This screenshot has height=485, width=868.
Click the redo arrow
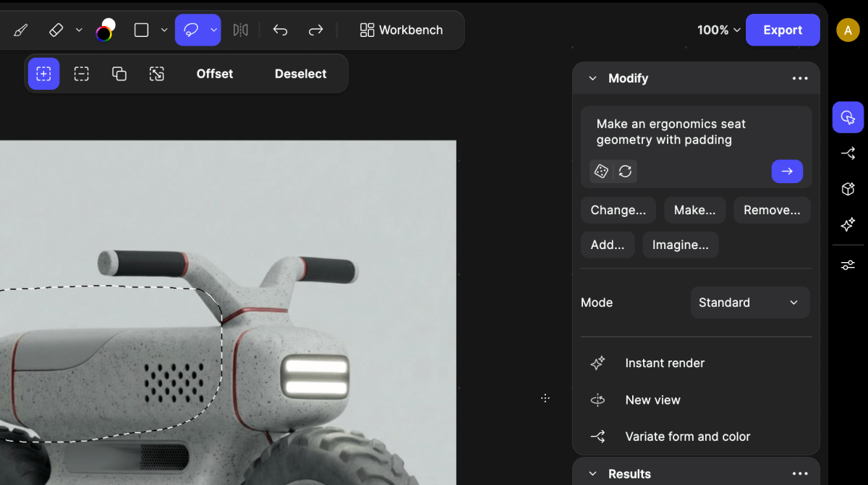point(315,30)
